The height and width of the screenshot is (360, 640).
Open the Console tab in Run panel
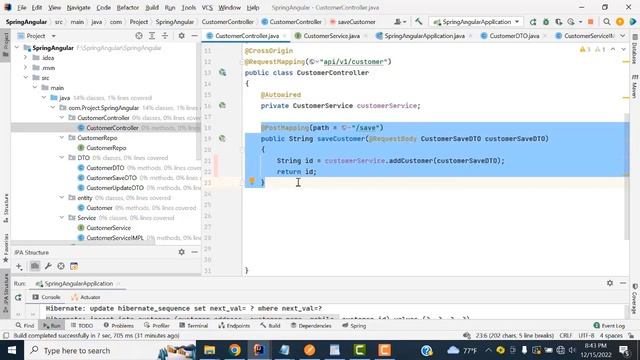(47, 297)
